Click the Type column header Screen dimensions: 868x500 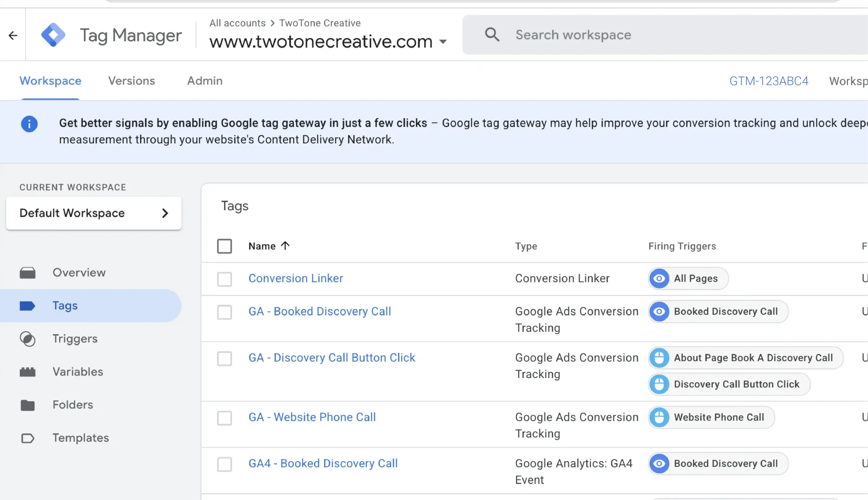[526, 246]
